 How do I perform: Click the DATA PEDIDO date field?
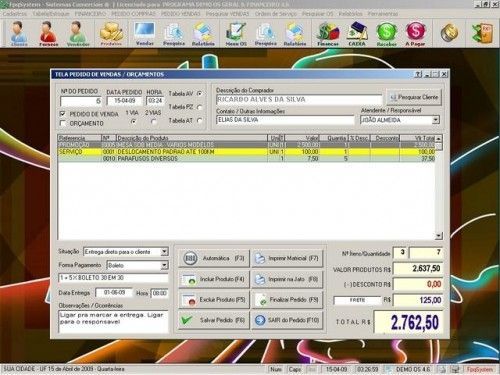tap(125, 101)
